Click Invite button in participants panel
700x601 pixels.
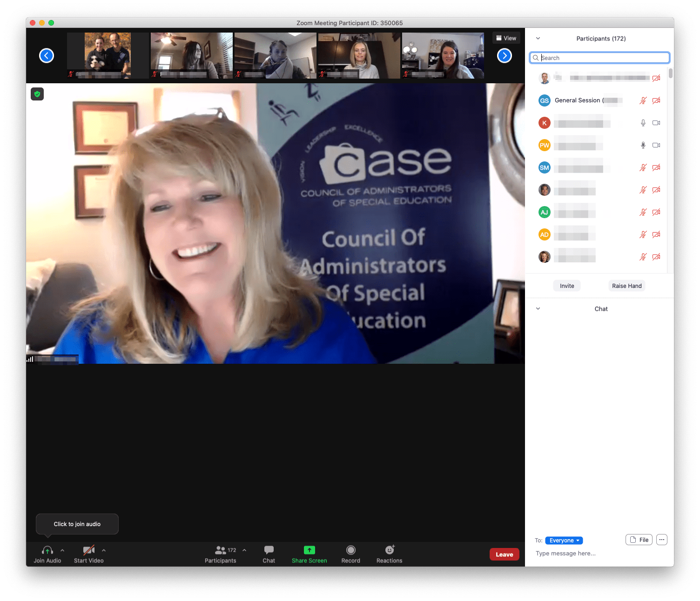click(x=567, y=286)
